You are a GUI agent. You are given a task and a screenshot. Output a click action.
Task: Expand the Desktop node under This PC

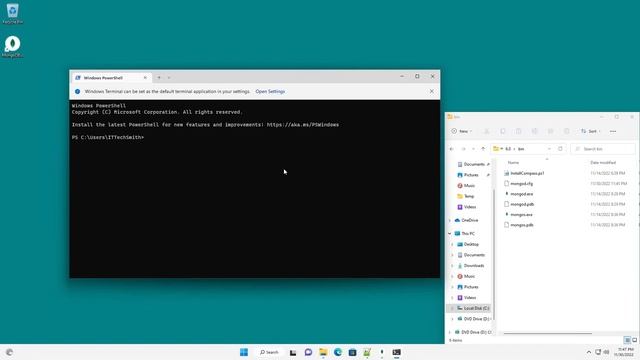tap(452, 244)
